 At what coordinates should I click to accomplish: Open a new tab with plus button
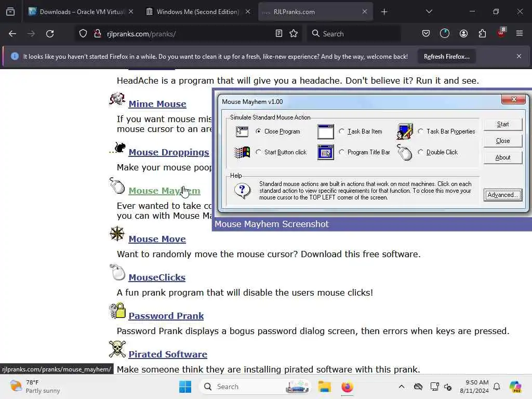384,12
